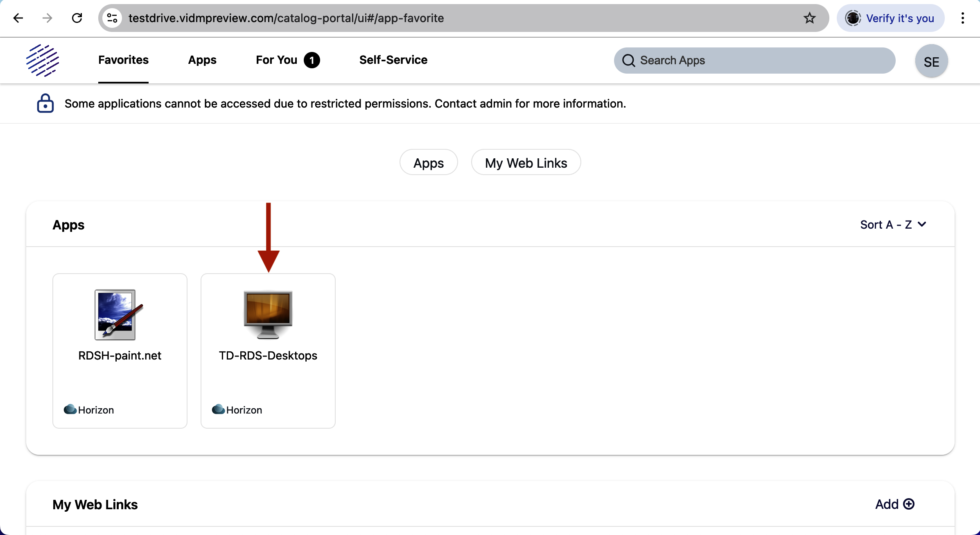
Task: Switch to the Apps tab
Action: (202, 60)
